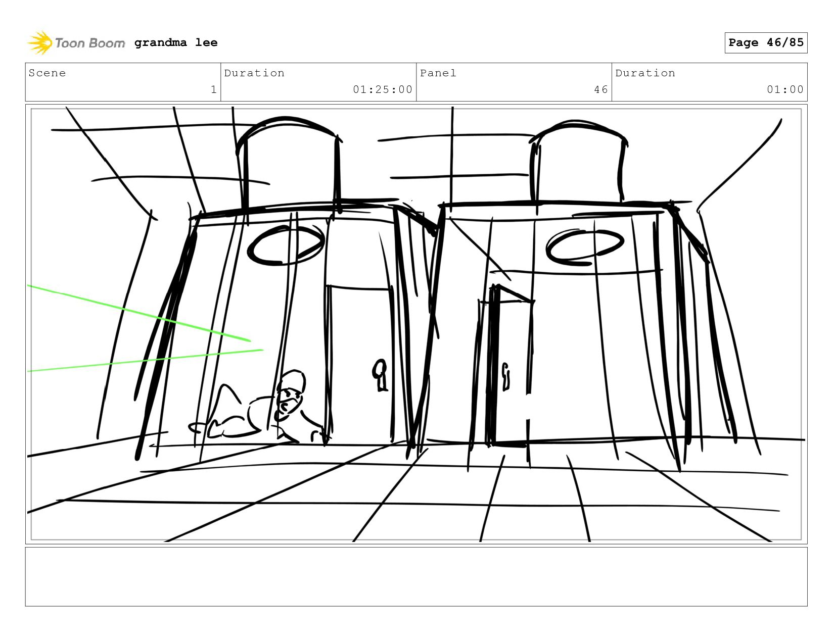Select the 'Panel' header label
This screenshot has width=834, height=644.
(x=438, y=73)
